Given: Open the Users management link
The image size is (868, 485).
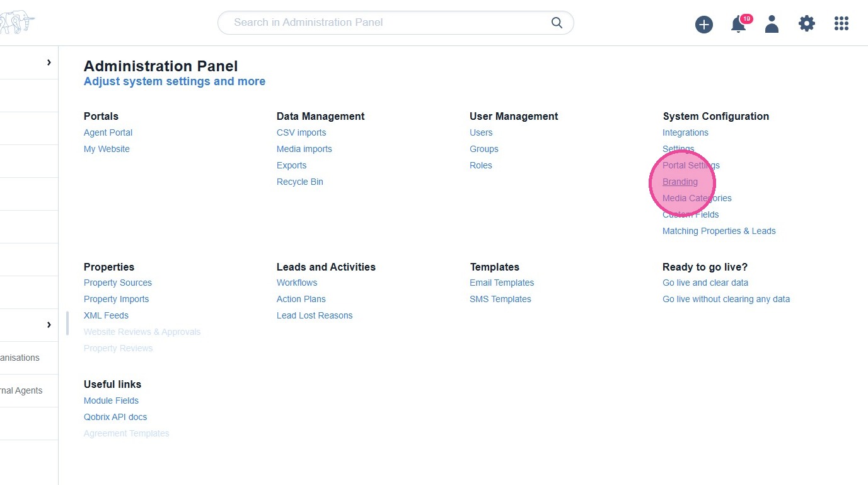Looking at the screenshot, I should pos(481,132).
